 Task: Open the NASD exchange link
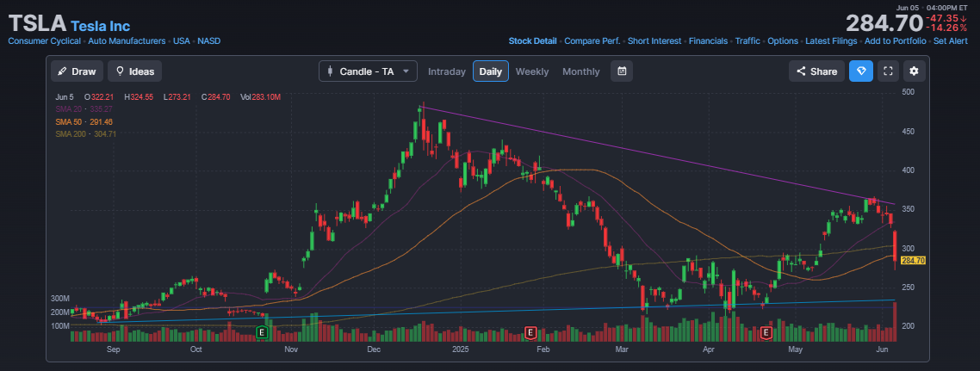[x=208, y=40]
